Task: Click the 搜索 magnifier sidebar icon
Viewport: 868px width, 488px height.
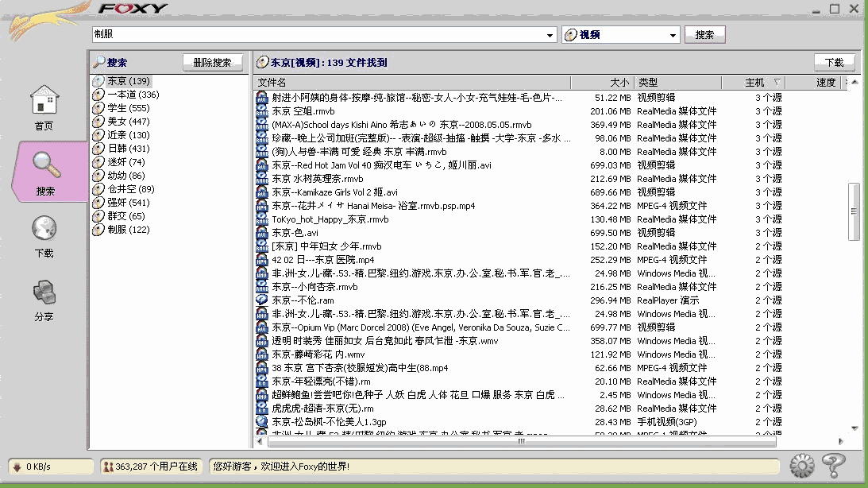Action: coord(45,165)
